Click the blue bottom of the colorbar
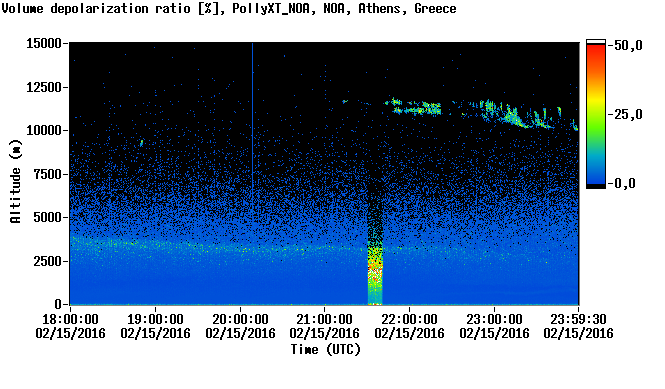The image size is (665, 389). (596, 174)
